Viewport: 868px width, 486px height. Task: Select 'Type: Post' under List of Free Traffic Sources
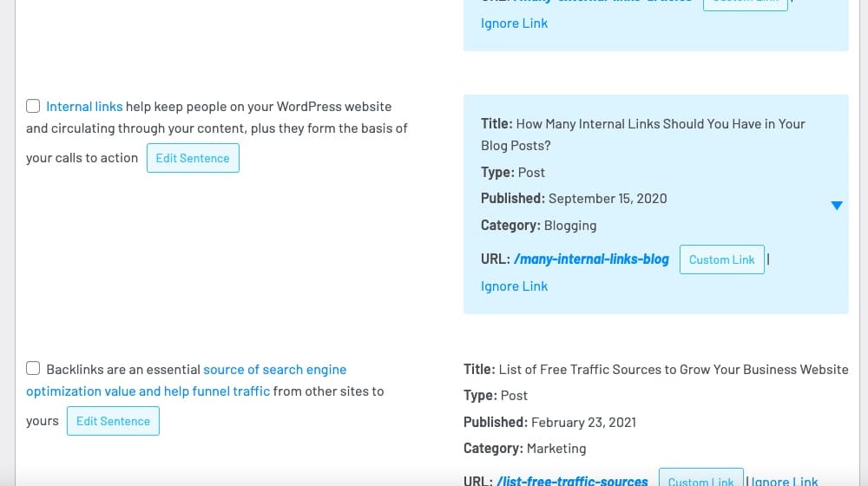pos(496,395)
